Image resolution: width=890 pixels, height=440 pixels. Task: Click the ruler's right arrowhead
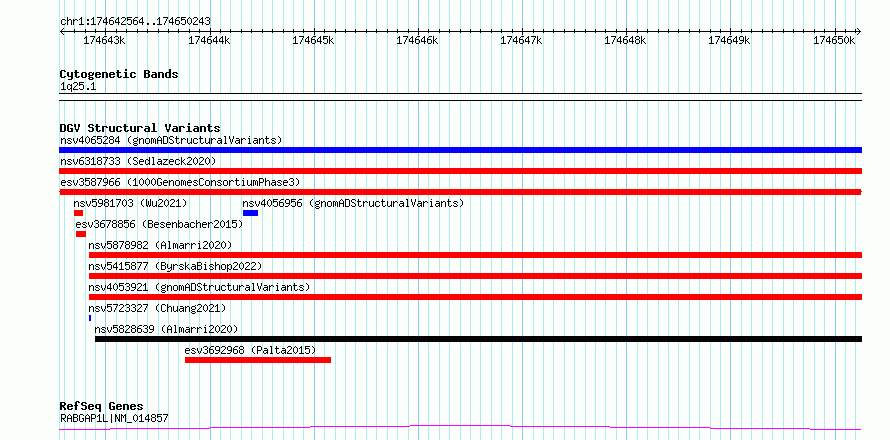pos(858,31)
